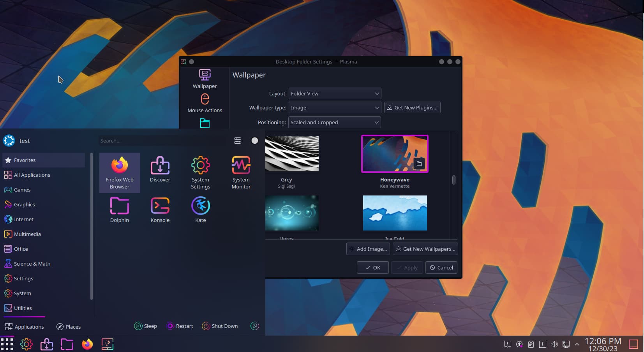This screenshot has height=352, width=644.
Task: Click the show desktop button on the taskbar
Action: point(634,344)
